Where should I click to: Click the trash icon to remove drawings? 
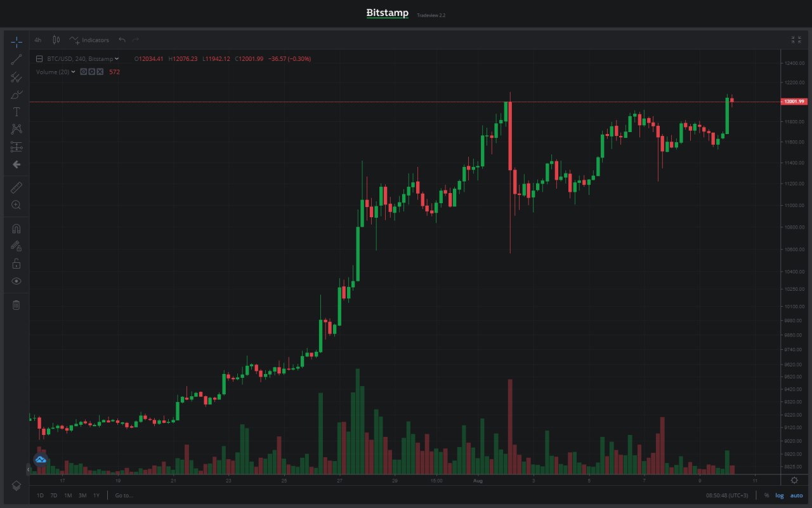[x=16, y=305]
